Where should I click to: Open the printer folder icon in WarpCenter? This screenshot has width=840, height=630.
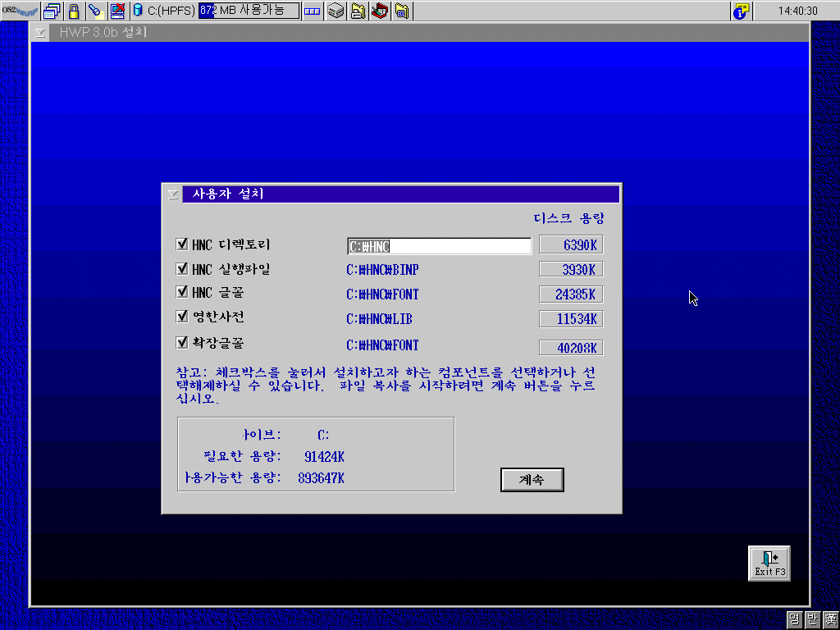point(358,11)
